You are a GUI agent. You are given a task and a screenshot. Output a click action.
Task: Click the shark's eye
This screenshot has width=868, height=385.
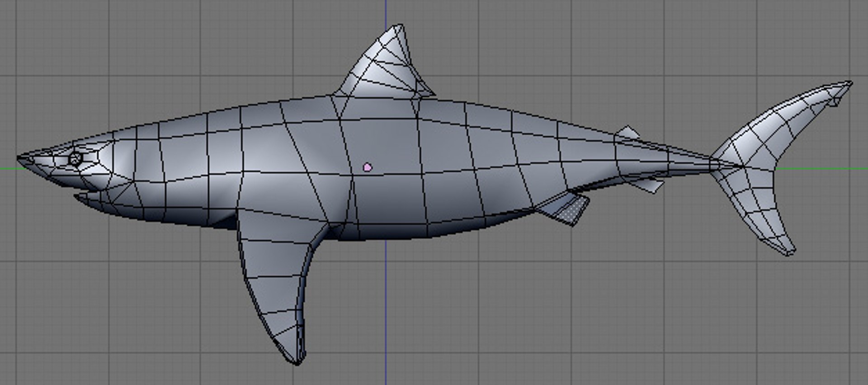(75, 159)
